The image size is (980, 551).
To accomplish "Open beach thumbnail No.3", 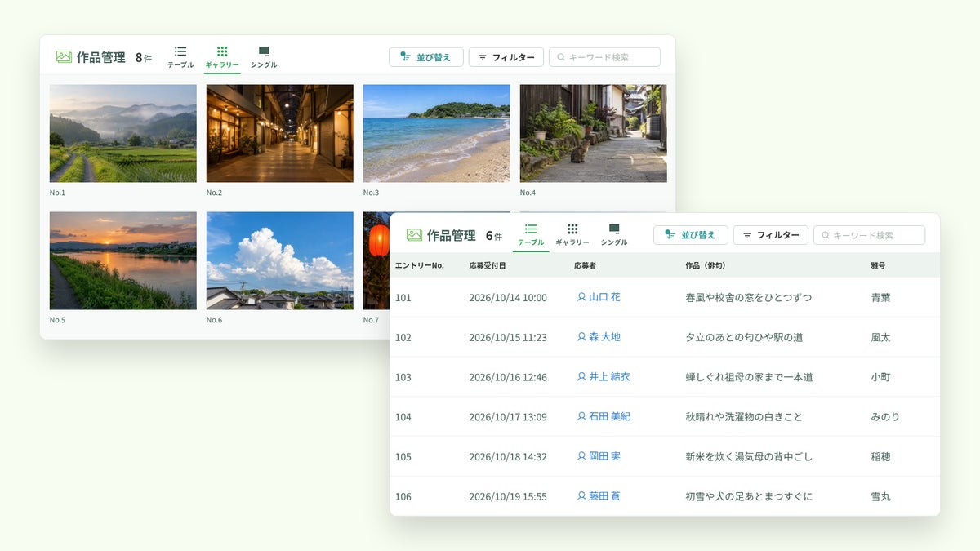I will (x=437, y=133).
